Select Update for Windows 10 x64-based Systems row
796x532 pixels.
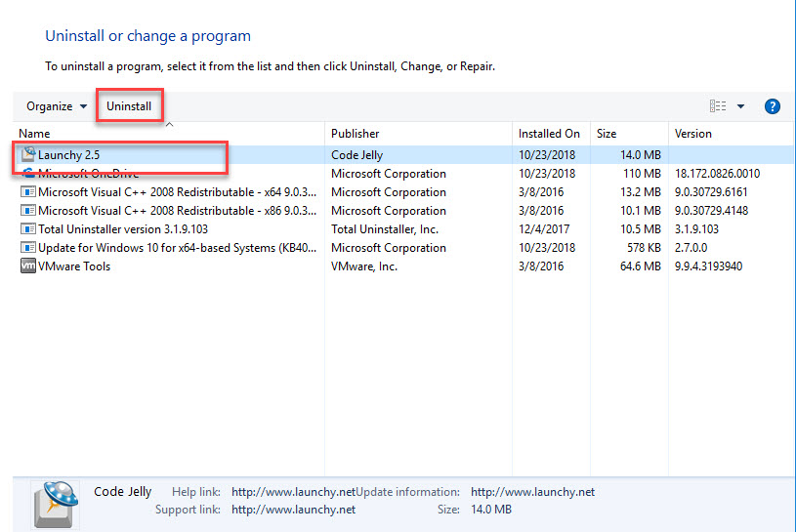coord(403,248)
